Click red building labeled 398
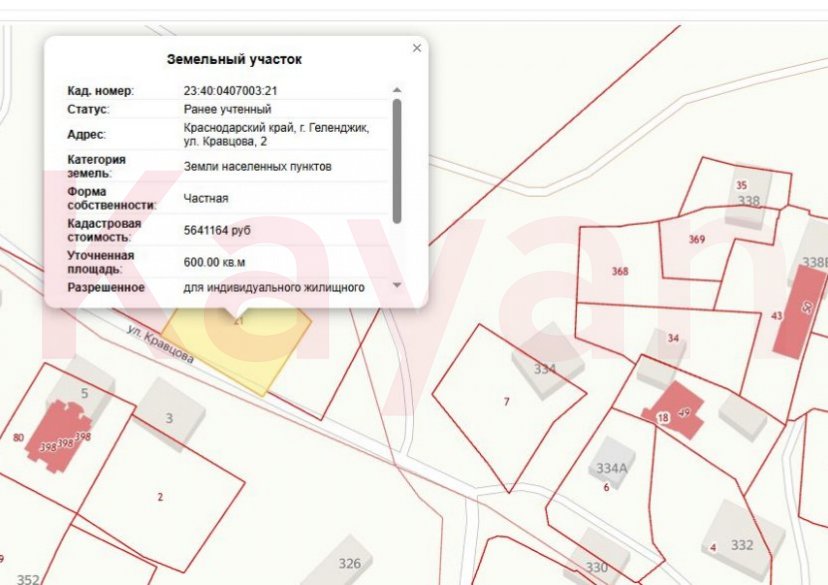828x585 pixels. (x=59, y=436)
